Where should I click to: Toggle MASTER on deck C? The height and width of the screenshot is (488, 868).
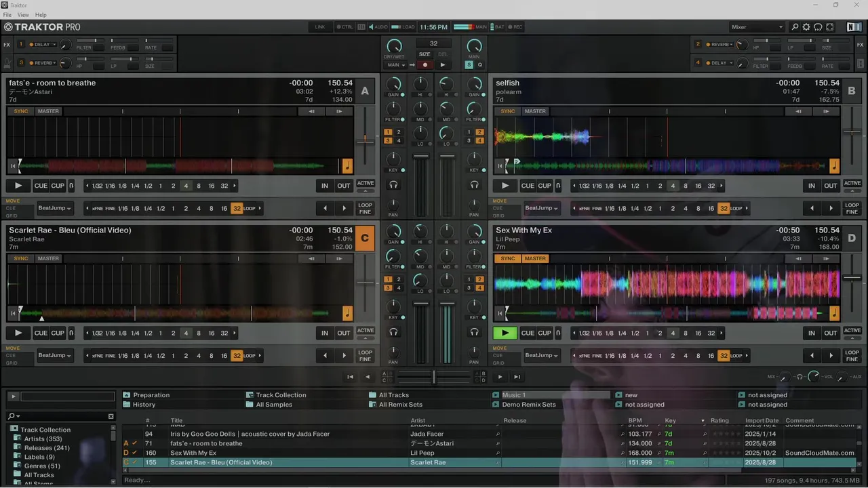[48, 258]
